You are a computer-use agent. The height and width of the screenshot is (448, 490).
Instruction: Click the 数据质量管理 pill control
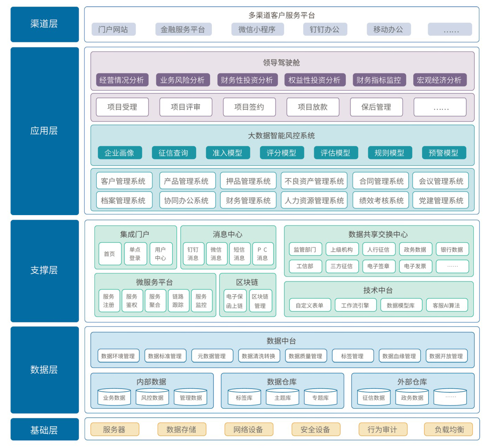tap(305, 356)
